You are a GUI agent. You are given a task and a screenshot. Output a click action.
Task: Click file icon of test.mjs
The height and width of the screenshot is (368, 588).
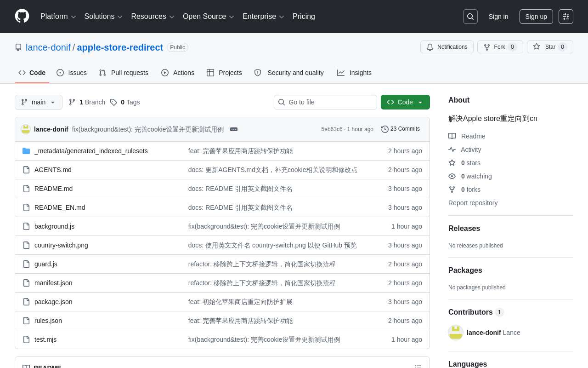point(26,339)
